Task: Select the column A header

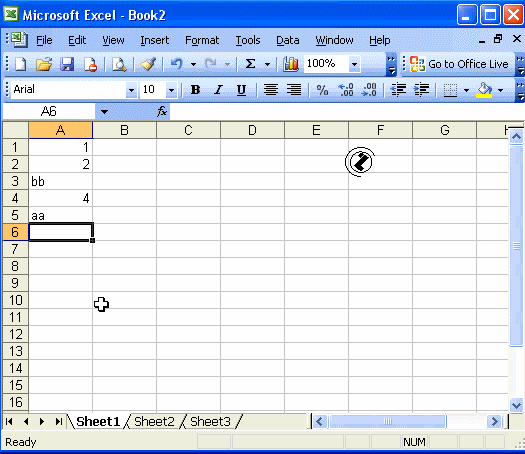Action: pos(61,130)
